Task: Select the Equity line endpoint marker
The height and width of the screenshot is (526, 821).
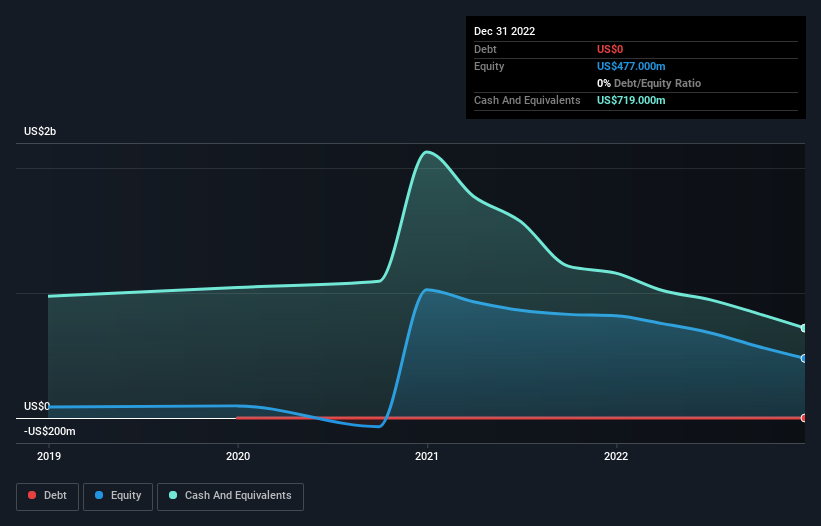Action: (x=804, y=359)
